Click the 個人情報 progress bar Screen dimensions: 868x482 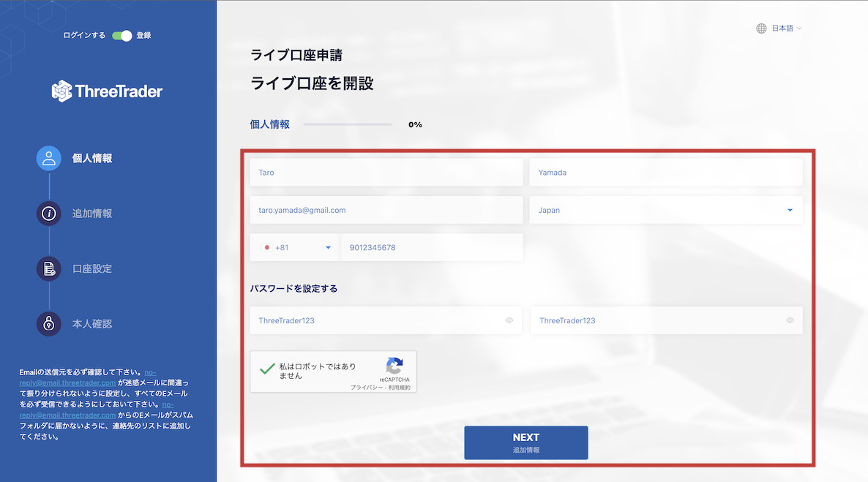click(348, 124)
